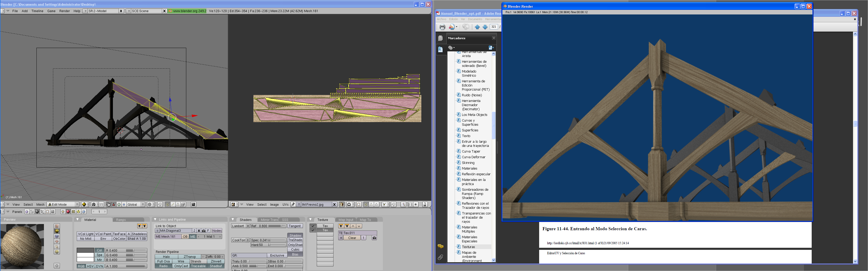Screen dimensions: 868x271
Task: Toggle the first Tex channel checkmark
Action: click(x=313, y=226)
